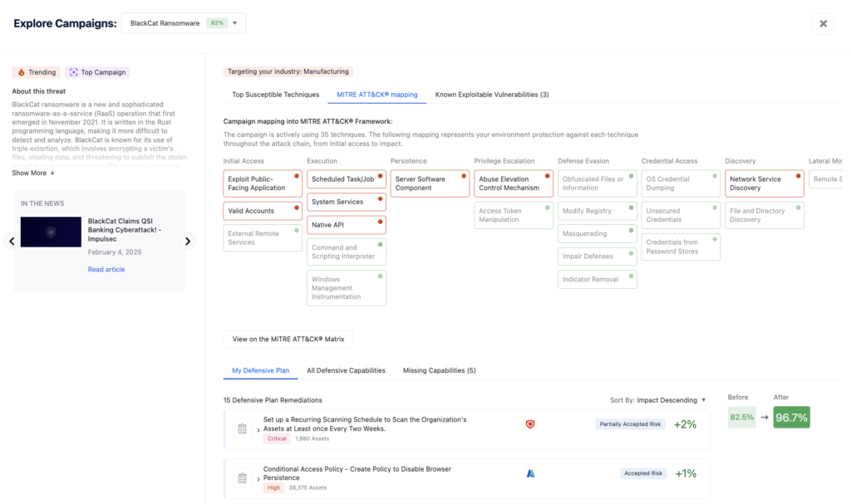
Task: Select the Native API technique card
Action: [x=347, y=225]
